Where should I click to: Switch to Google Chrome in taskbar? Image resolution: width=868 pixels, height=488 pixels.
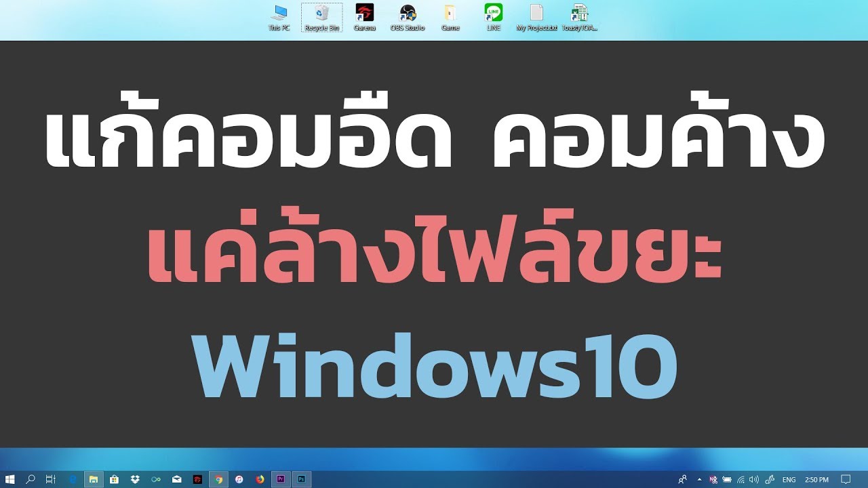[218, 479]
